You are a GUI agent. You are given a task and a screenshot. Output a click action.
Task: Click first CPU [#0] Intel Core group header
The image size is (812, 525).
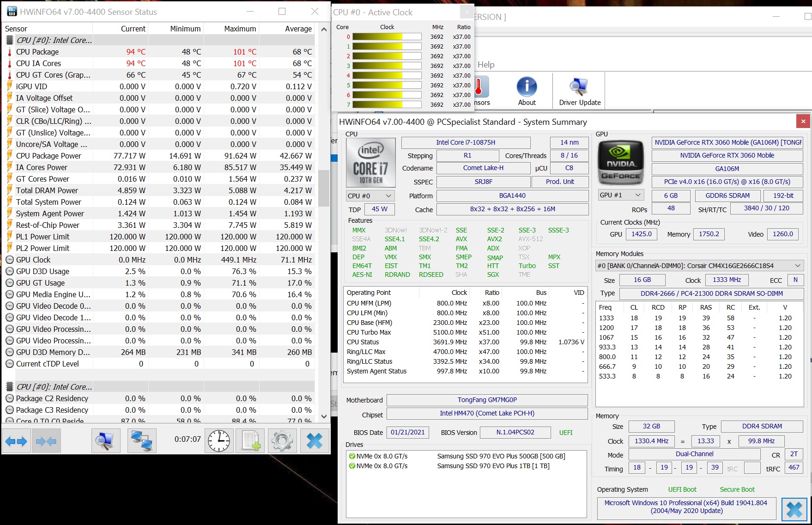(158, 40)
